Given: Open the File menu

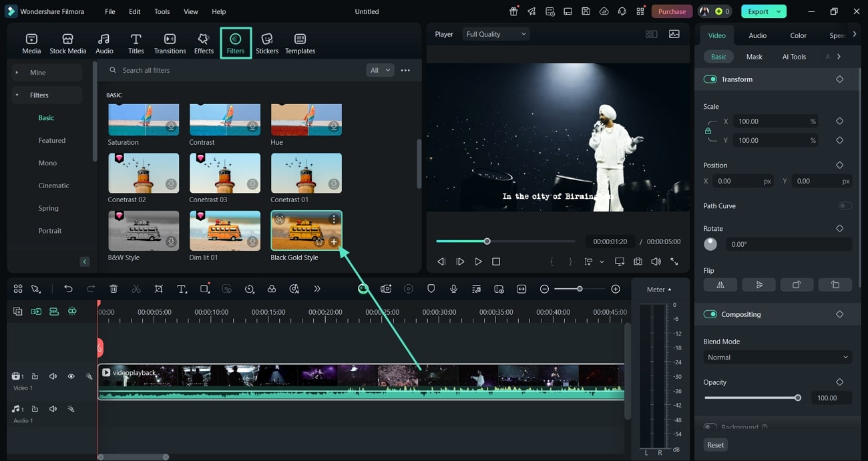Looking at the screenshot, I should (110, 11).
